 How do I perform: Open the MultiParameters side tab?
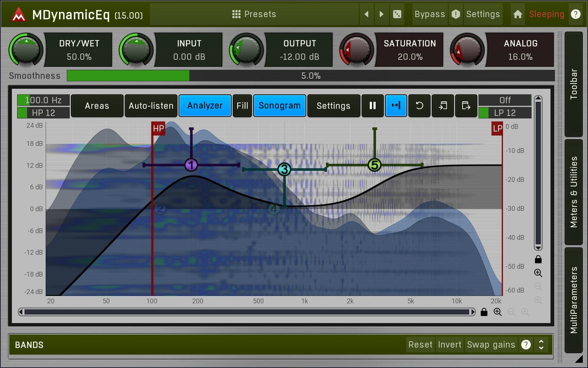click(x=574, y=300)
